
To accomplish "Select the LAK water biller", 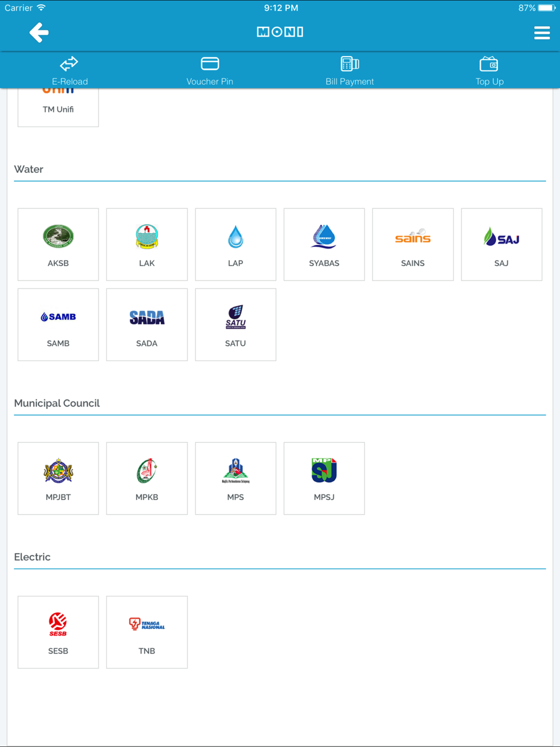I will coord(147,244).
